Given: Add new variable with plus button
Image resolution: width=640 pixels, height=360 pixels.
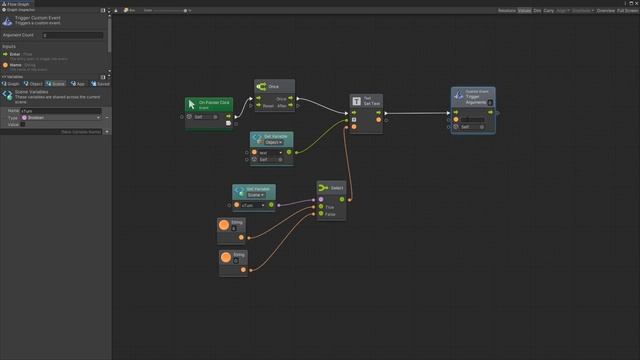Looking at the screenshot, I should pos(107,131).
